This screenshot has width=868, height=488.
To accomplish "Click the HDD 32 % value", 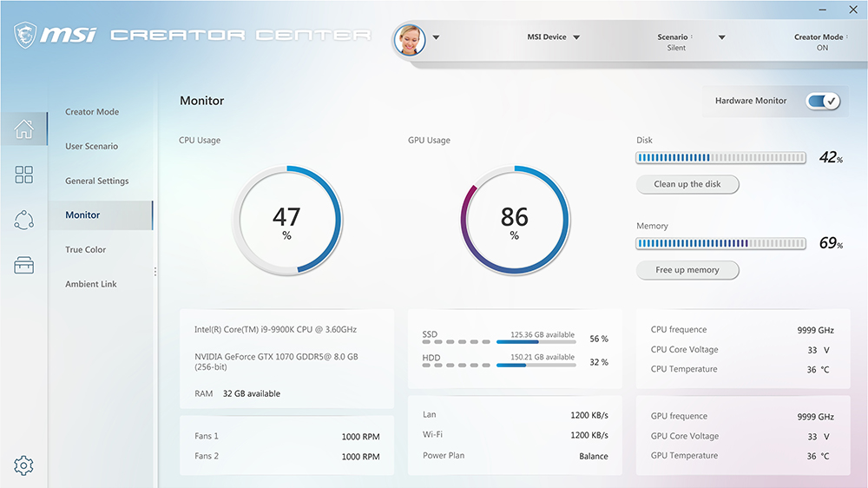I will [599, 362].
